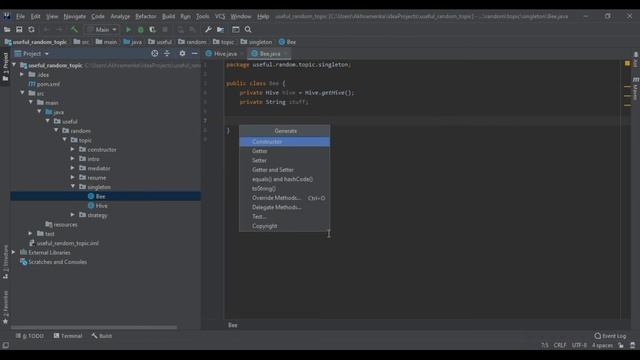Image resolution: width=640 pixels, height=360 pixels.
Task: Click Project panel horizontal scrollbar
Action: click(x=94, y=327)
